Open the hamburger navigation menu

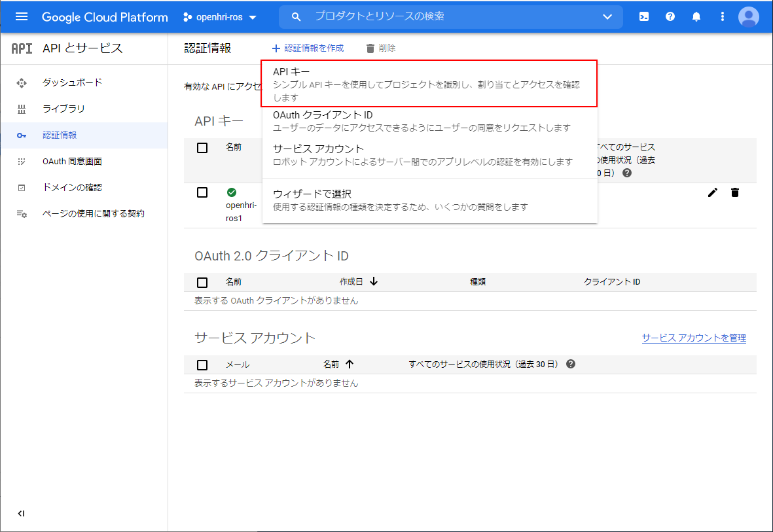pos(21,17)
